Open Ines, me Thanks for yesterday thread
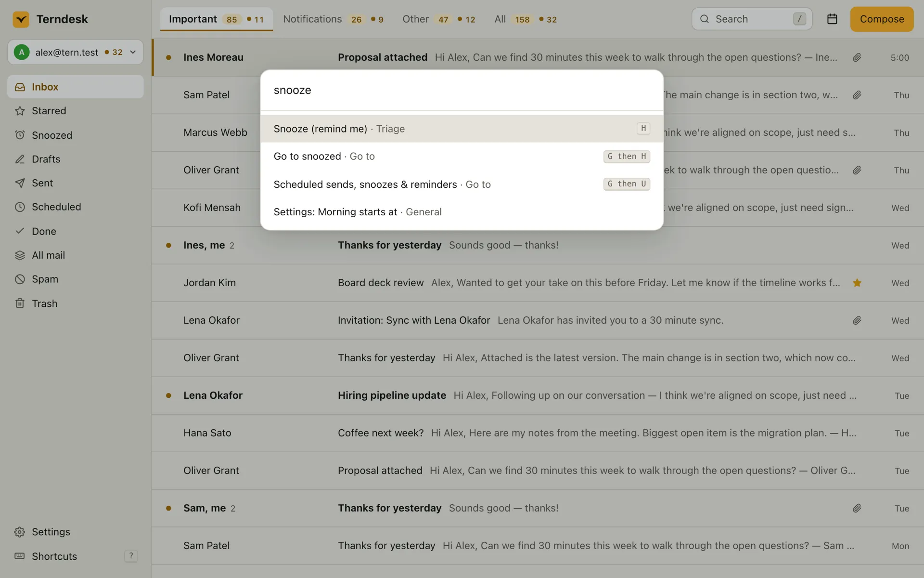This screenshot has height=578, width=924. click(x=538, y=245)
